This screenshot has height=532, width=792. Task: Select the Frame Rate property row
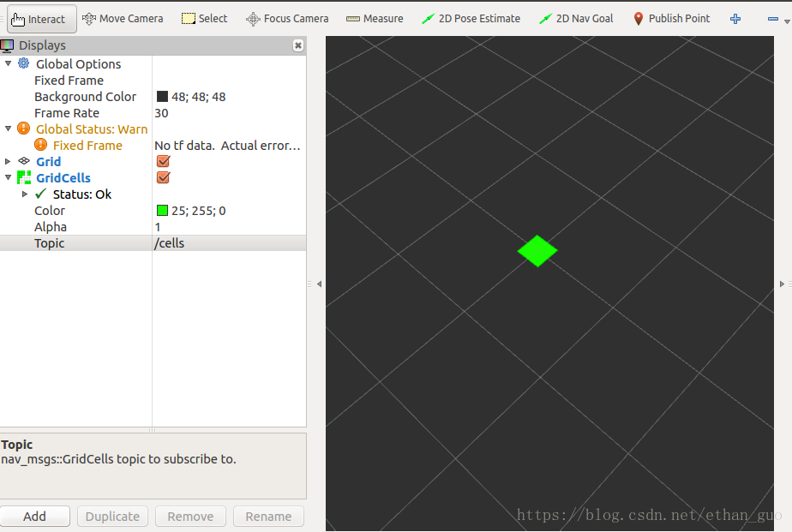(x=153, y=113)
